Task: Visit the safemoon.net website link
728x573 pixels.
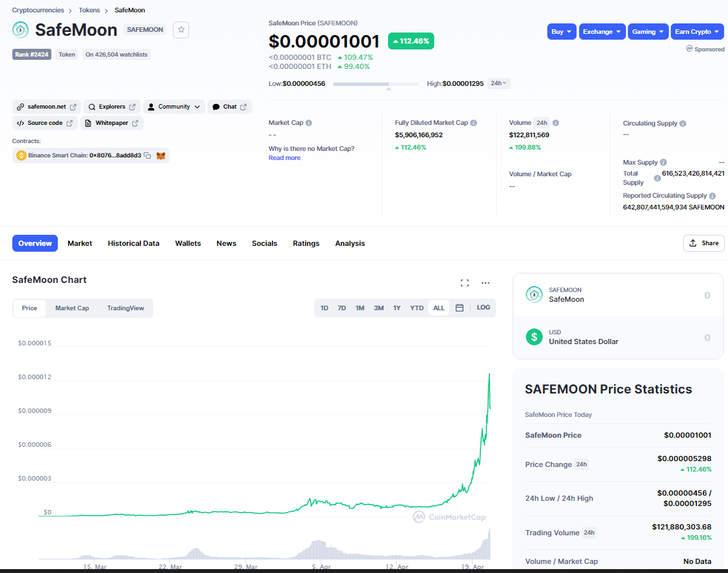Action: tap(46, 107)
